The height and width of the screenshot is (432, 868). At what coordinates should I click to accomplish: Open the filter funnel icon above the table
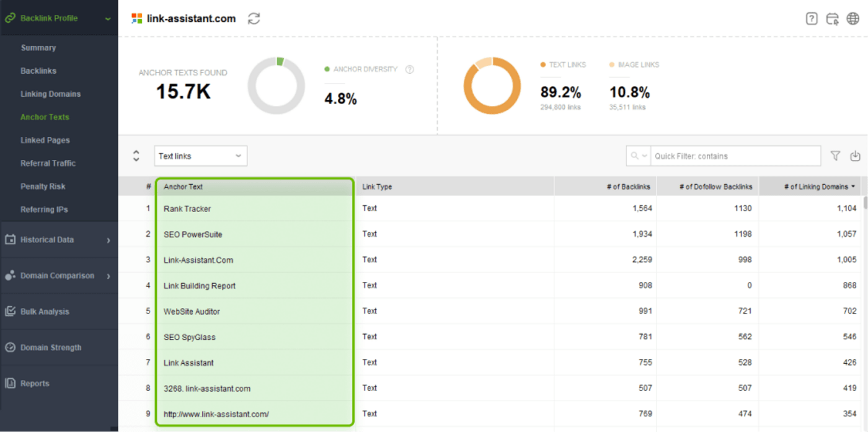tap(835, 156)
